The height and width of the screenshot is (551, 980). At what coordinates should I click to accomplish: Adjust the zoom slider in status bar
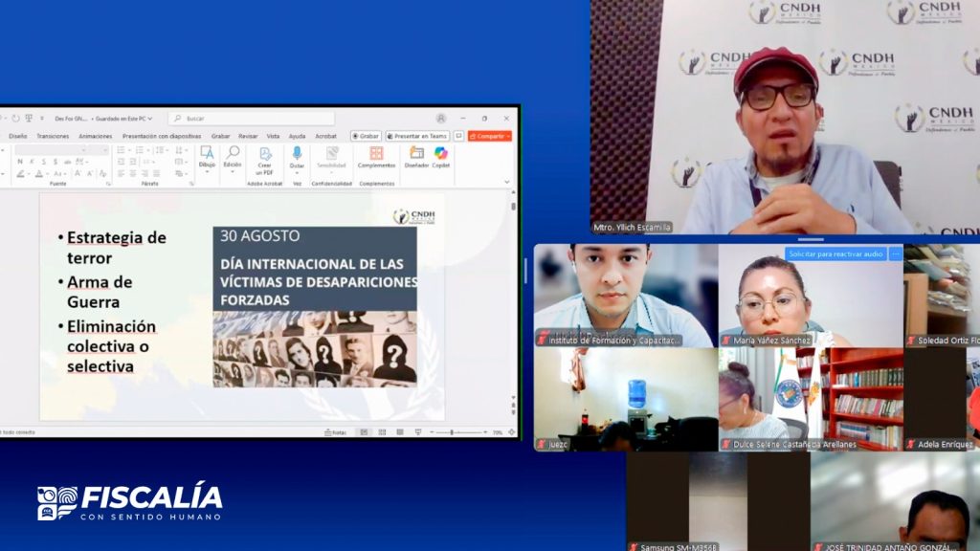point(452,432)
